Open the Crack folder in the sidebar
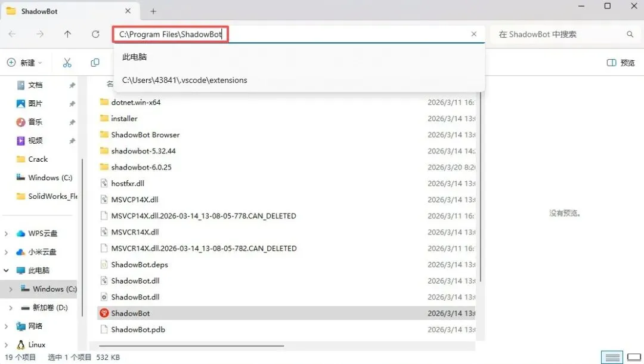This screenshot has height=364, width=644. coord(38,159)
